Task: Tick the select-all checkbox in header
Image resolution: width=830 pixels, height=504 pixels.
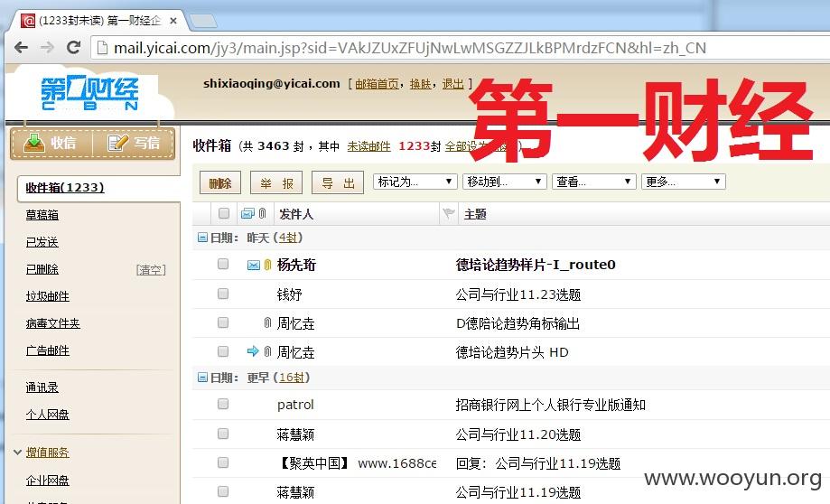Action: pos(224,213)
